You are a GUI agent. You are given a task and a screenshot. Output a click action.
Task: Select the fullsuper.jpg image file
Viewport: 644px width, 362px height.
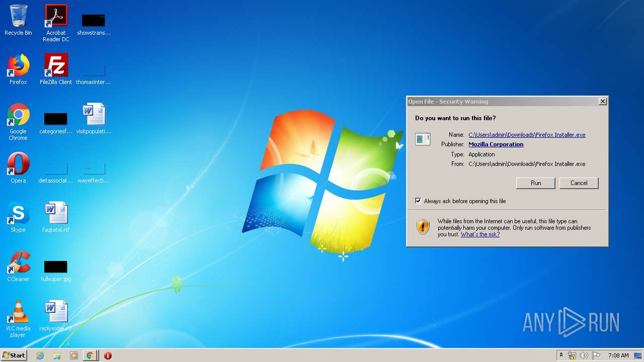(x=56, y=270)
